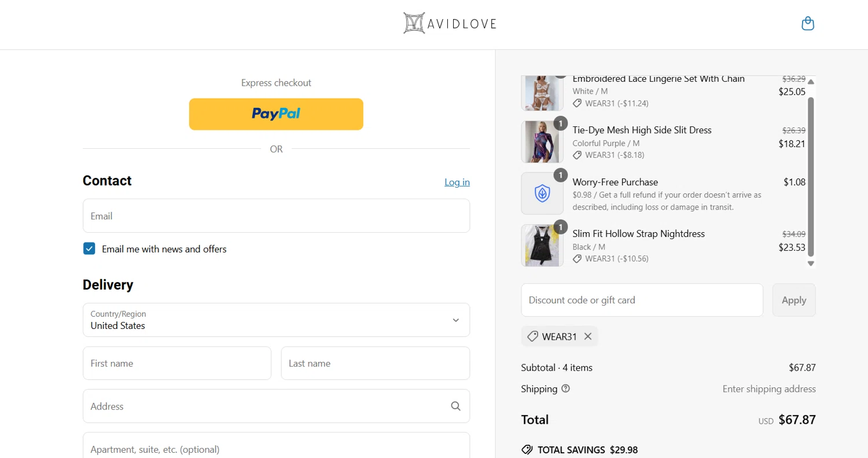Screen dimensions: 868x458
Task: Click the Enter shipping address text
Action: click(x=769, y=389)
